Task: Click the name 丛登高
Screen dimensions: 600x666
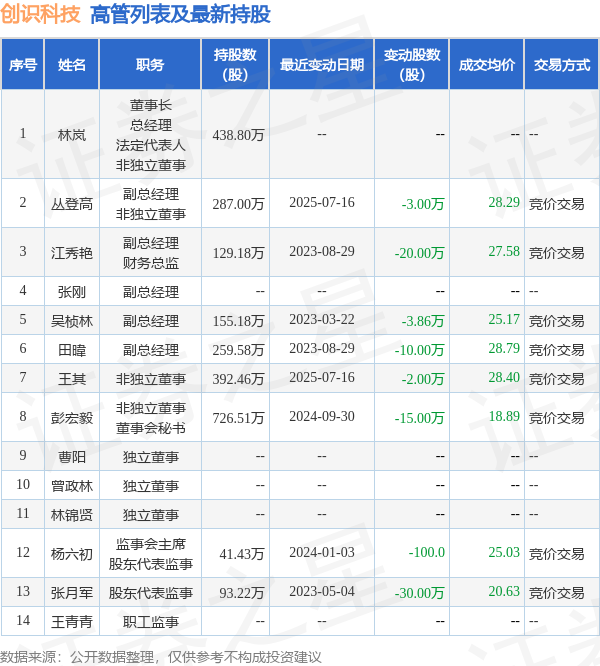Action: point(72,204)
